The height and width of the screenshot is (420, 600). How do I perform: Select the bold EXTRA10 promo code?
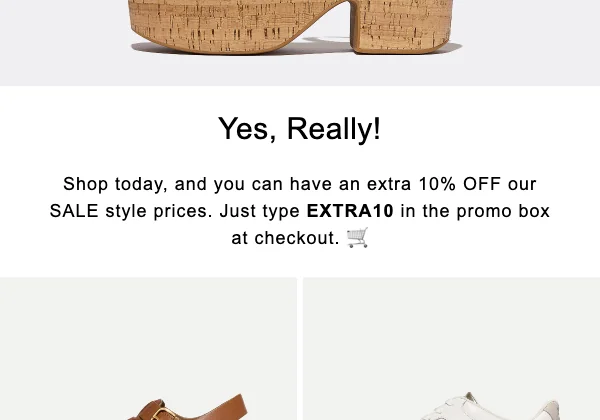[350, 211]
